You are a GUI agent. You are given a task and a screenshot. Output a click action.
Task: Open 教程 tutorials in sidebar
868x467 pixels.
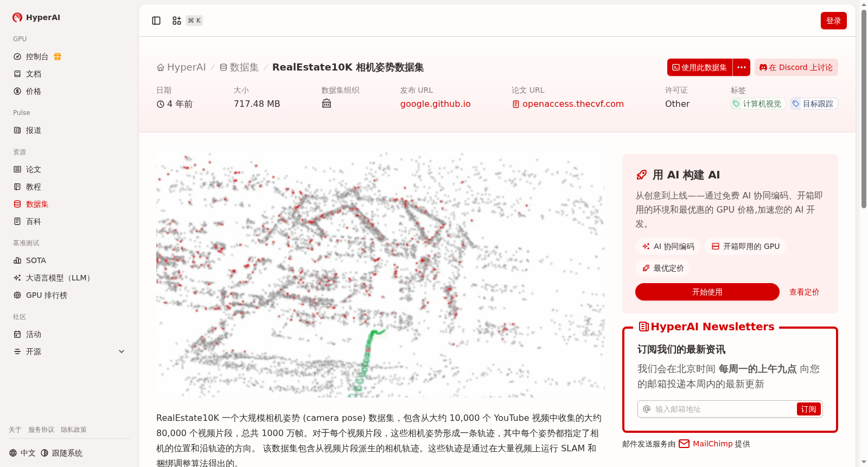(69, 187)
